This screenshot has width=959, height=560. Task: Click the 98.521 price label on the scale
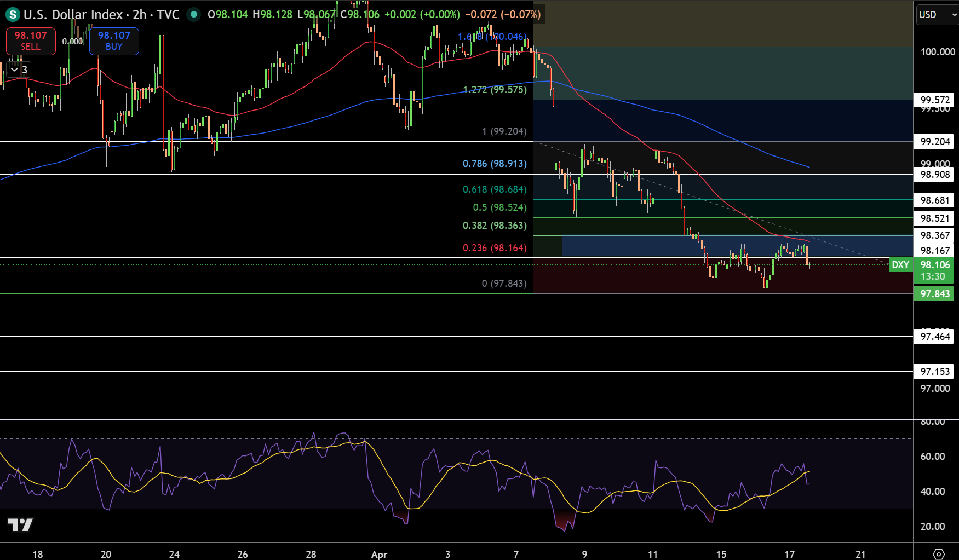point(934,218)
